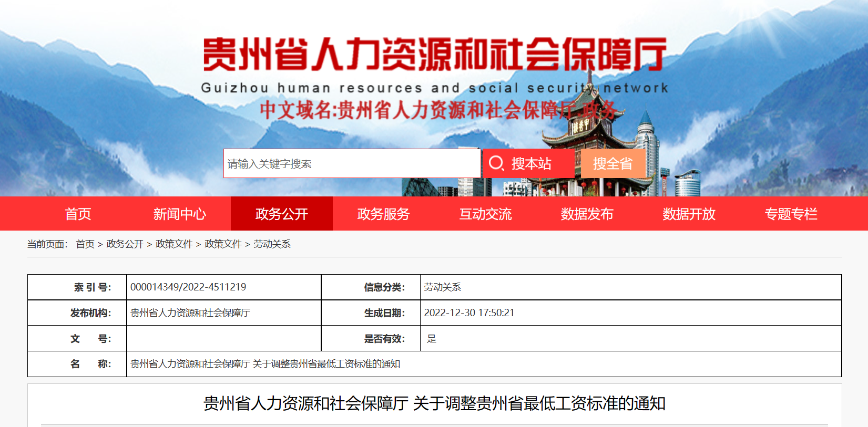Screen dimensions: 868x427
Task: Click the first 政策文件 breadcrumb link
Action: pyautogui.click(x=174, y=244)
